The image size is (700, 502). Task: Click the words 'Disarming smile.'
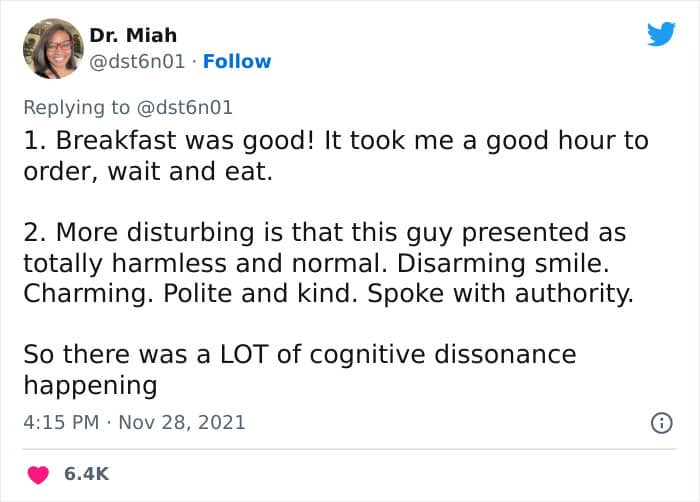[x=503, y=263]
